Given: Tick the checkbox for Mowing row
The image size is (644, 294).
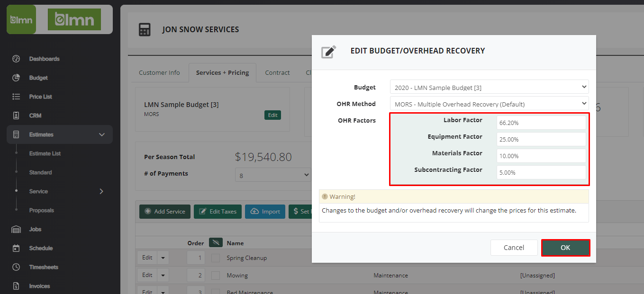Looking at the screenshot, I should 216,275.
